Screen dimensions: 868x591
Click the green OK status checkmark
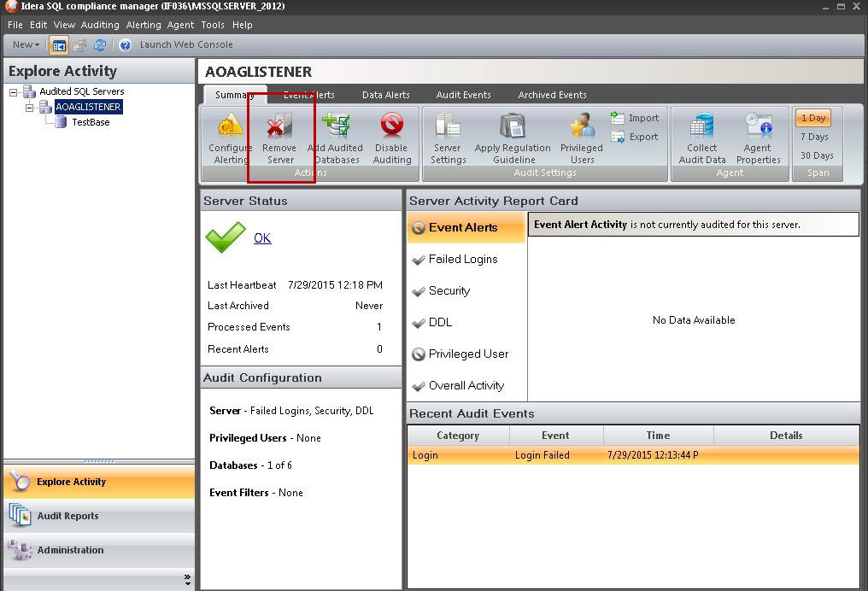coord(226,237)
